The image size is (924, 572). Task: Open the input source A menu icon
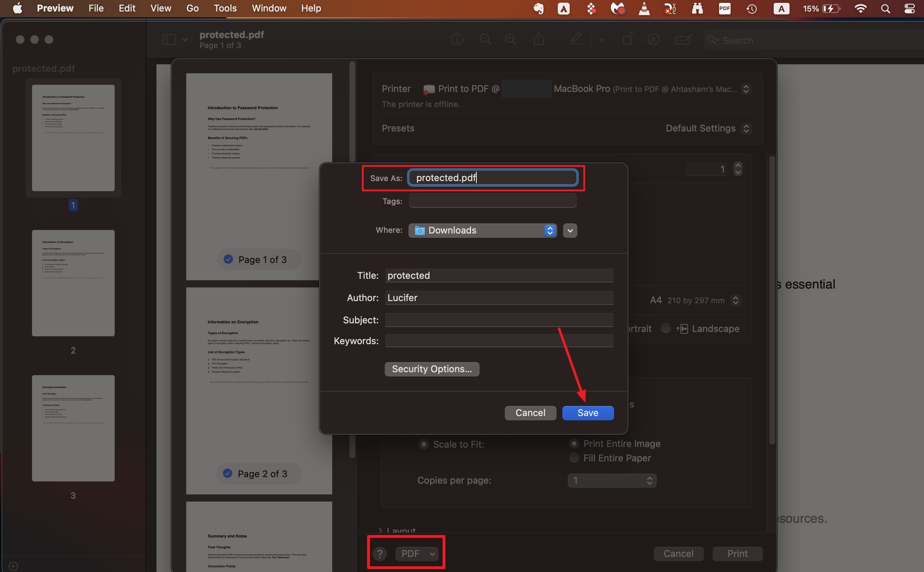(781, 8)
